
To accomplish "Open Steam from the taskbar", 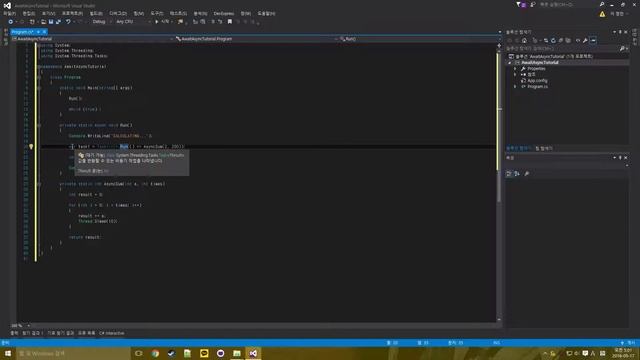I will [171, 353].
